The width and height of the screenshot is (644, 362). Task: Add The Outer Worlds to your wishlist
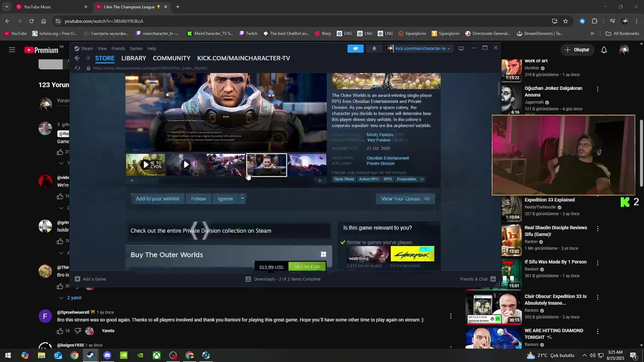click(157, 199)
